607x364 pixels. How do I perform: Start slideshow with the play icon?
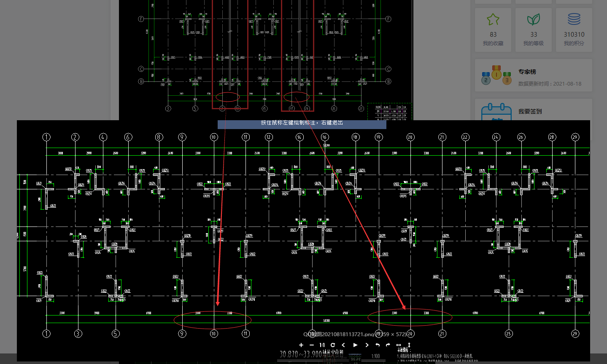tap(355, 345)
